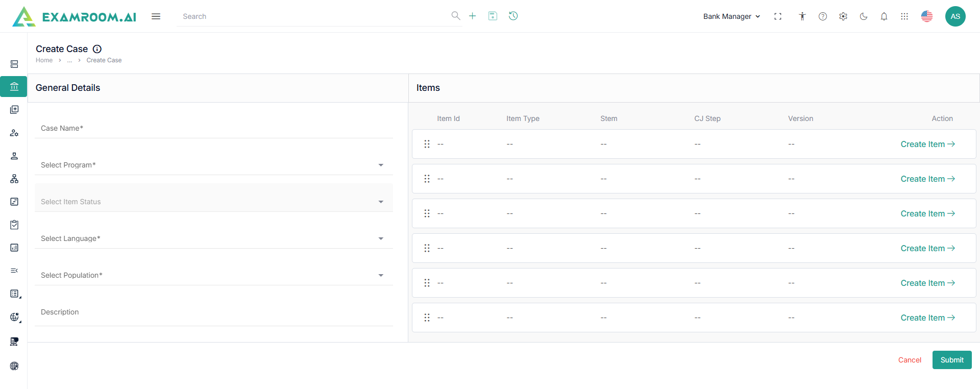Click the Home breadcrumb link
The width and height of the screenshot is (980, 389).
click(x=44, y=60)
